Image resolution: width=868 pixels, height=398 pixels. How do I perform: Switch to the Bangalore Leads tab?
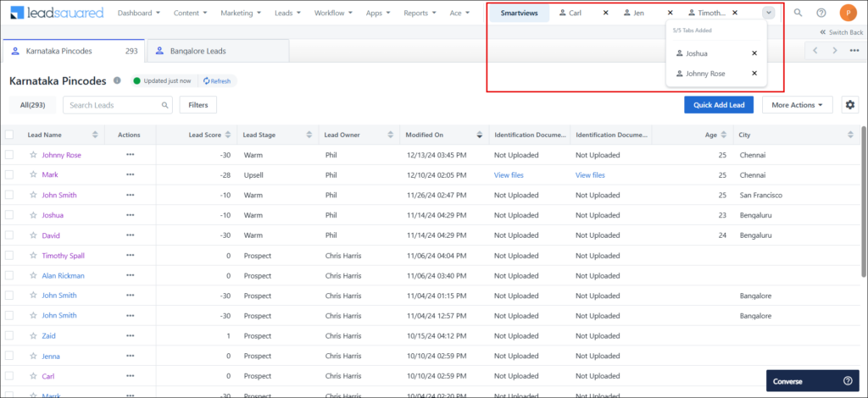pyautogui.click(x=194, y=51)
